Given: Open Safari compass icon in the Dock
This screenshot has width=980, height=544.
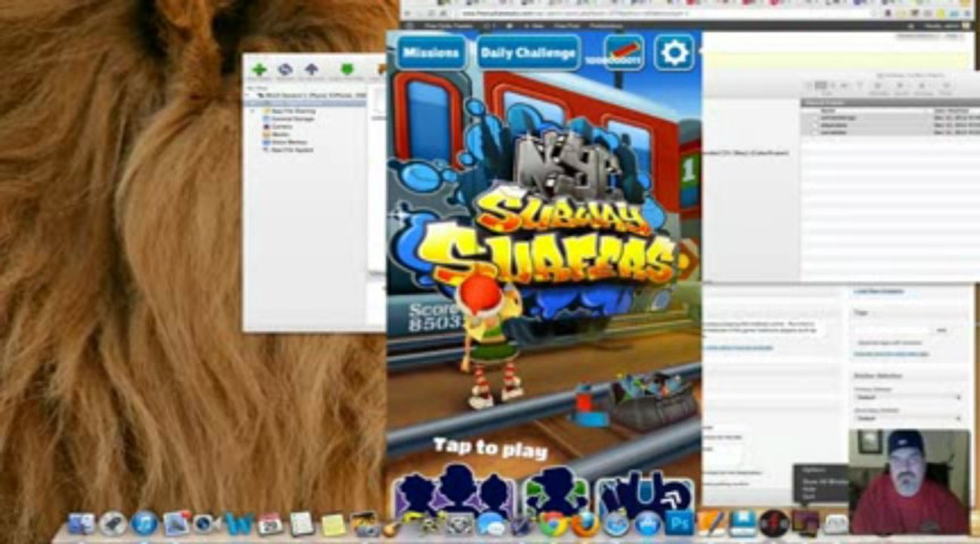Looking at the screenshot, I should 616,524.
